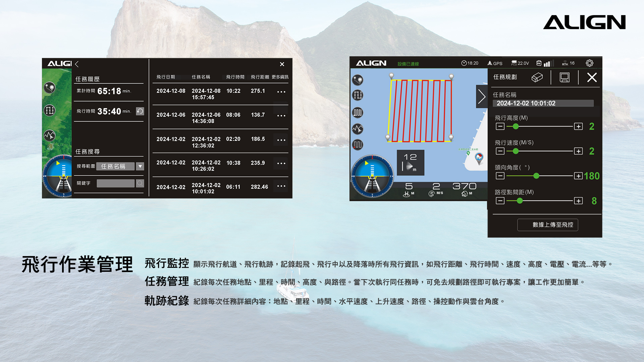The height and width of the screenshot is (362, 644).
Task: Save the mission with the floppy disk icon
Action: (565, 78)
